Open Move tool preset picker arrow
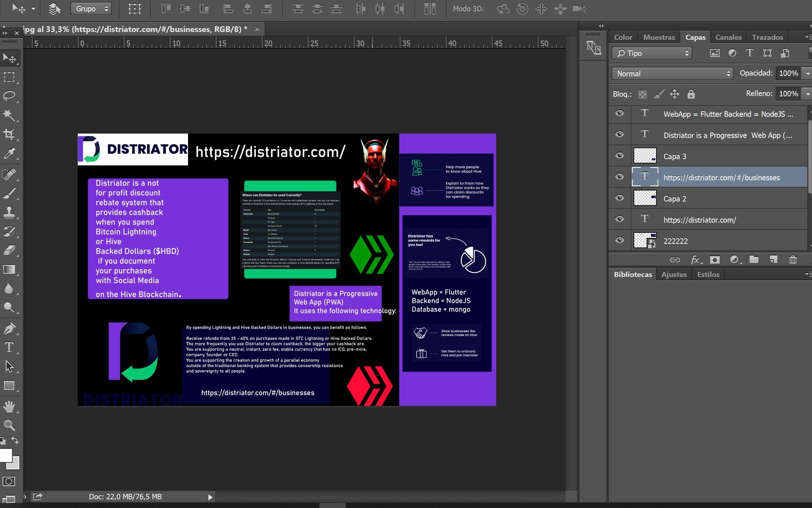 [33, 8]
